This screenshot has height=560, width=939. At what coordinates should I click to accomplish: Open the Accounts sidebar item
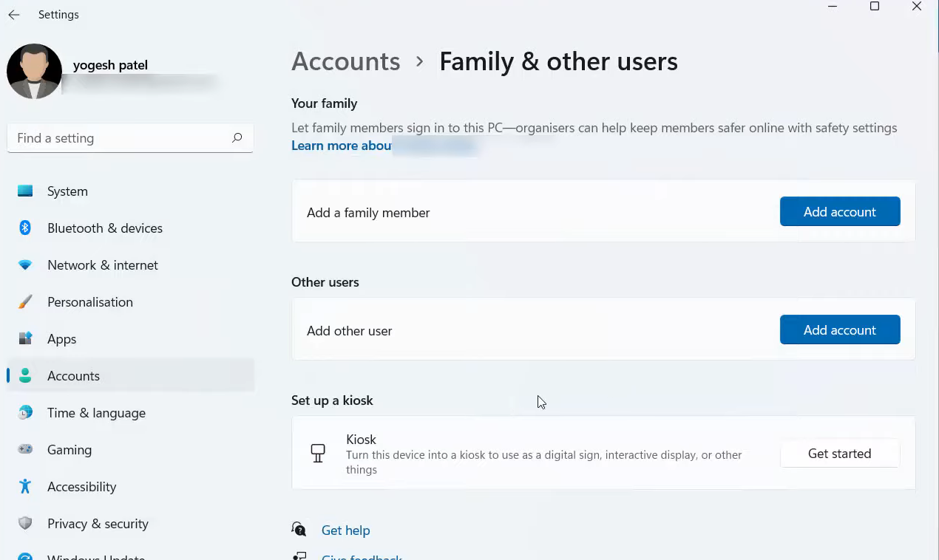click(x=73, y=376)
